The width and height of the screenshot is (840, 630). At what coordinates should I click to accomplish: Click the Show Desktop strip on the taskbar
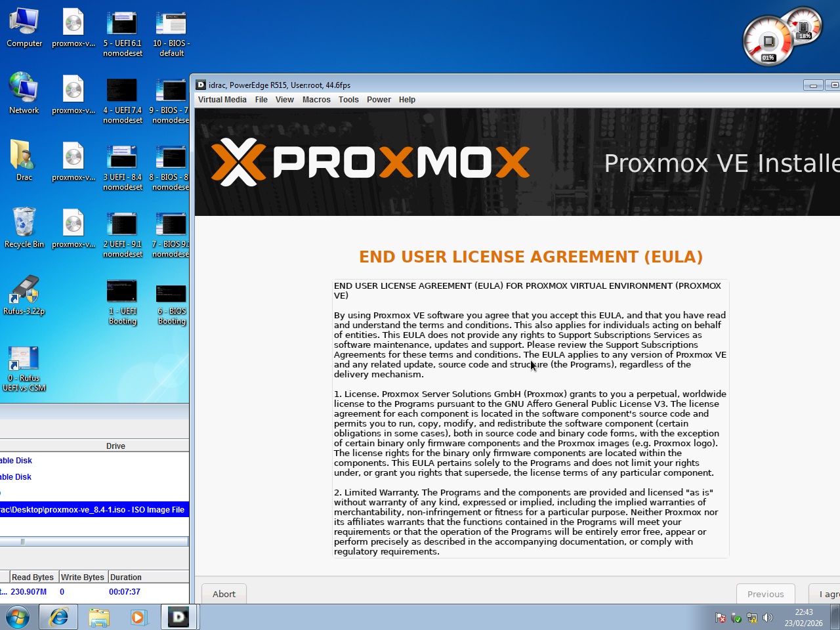835,618
